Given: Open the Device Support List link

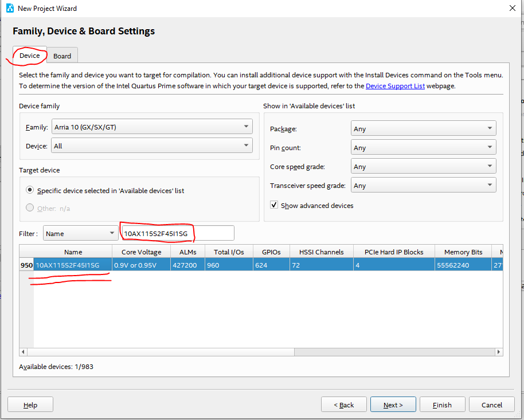Looking at the screenshot, I should (395, 86).
